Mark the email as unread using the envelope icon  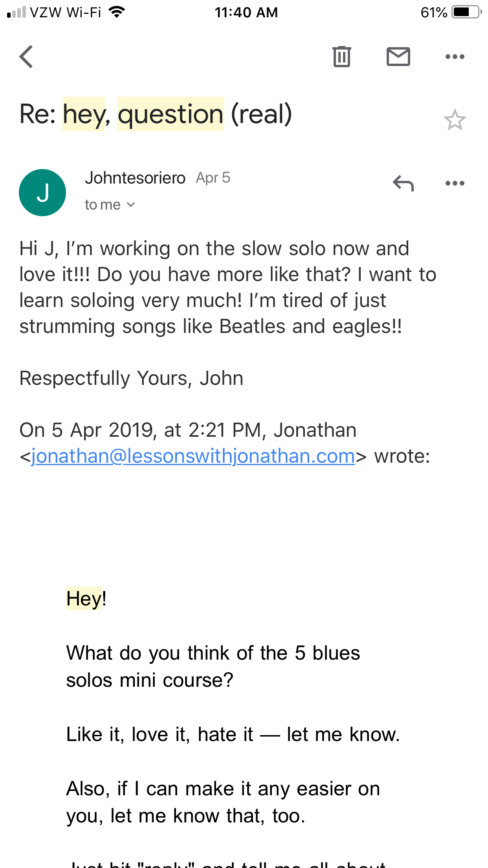(x=398, y=57)
